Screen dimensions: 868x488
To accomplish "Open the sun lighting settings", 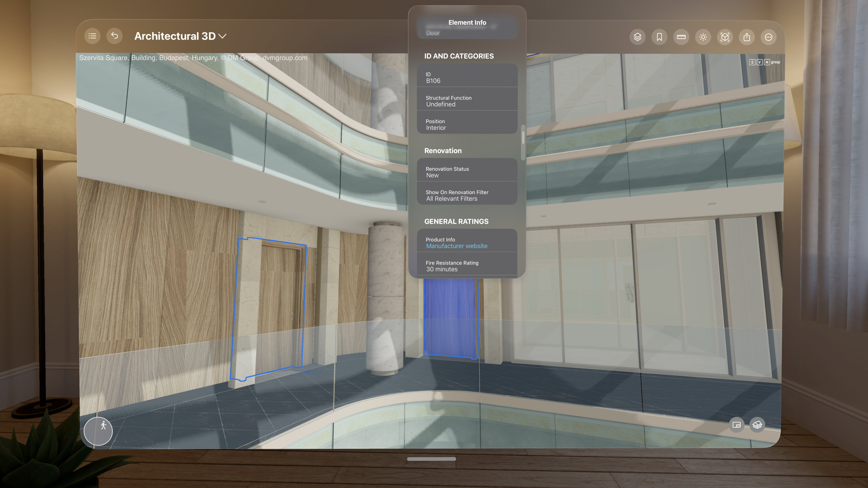I will [703, 37].
